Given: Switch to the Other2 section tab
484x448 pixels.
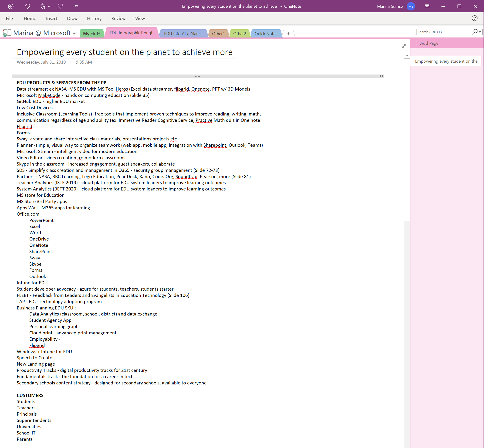Looking at the screenshot, I should [240, 34].
